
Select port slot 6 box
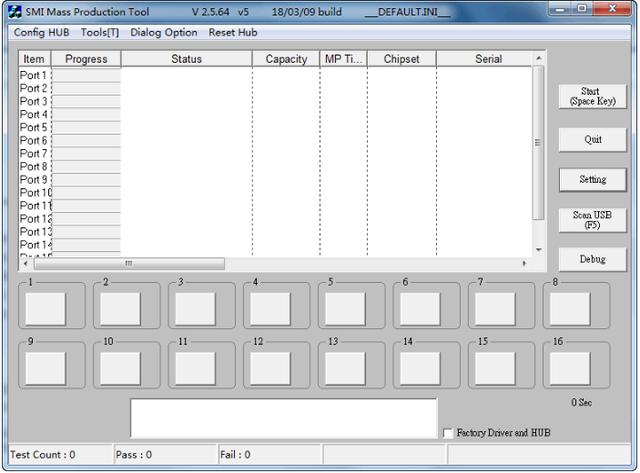tap(420, 309)
